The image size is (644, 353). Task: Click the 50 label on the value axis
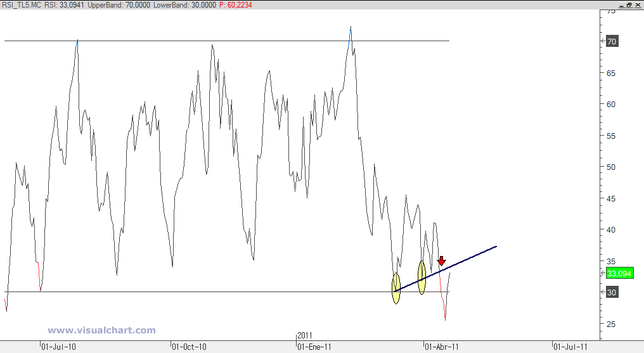pos(611,167)
